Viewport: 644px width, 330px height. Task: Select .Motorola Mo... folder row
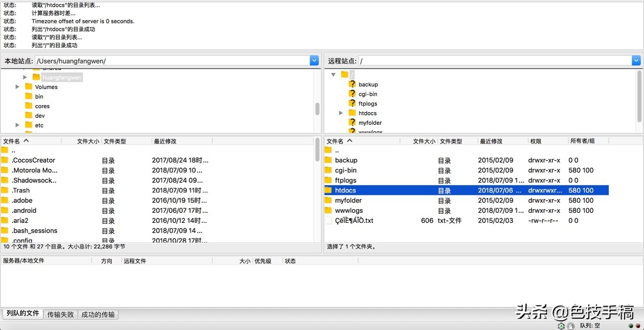(x=157, y=170)
